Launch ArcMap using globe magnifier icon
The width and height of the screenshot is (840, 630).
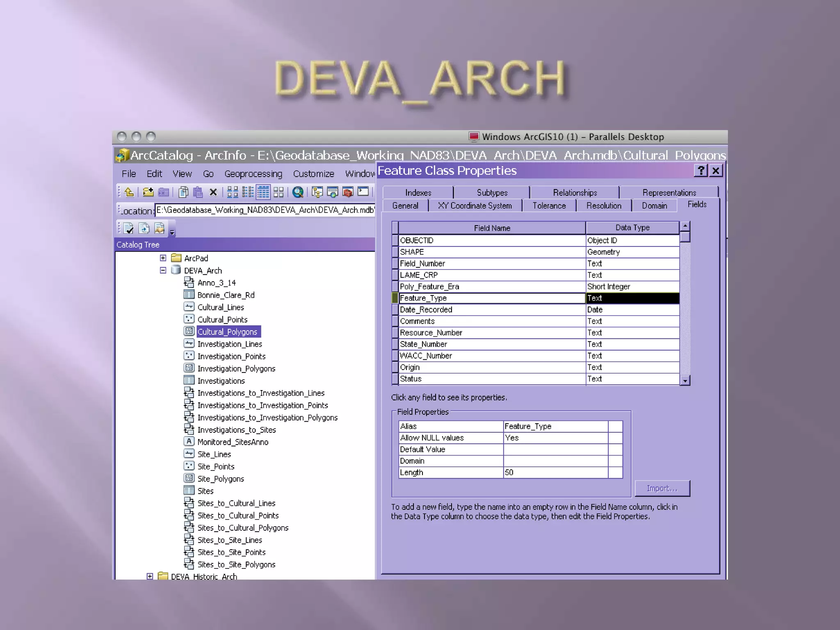(x=298, y=192)
